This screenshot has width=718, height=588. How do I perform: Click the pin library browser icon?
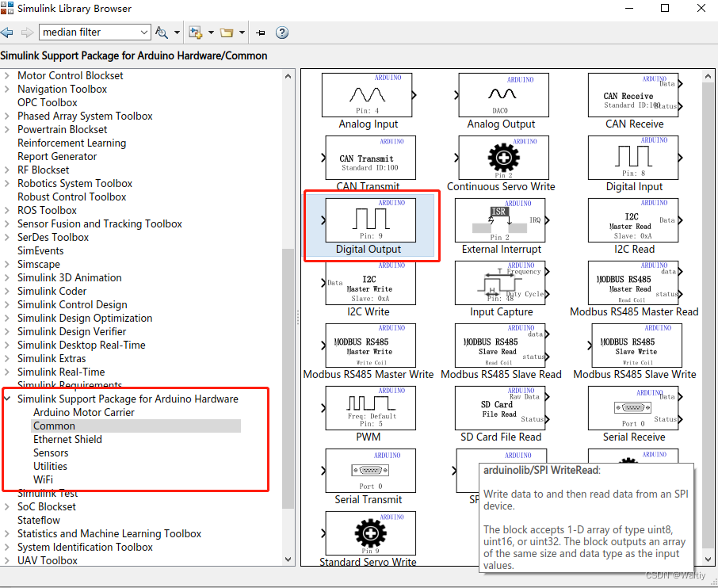pos(261,32)
